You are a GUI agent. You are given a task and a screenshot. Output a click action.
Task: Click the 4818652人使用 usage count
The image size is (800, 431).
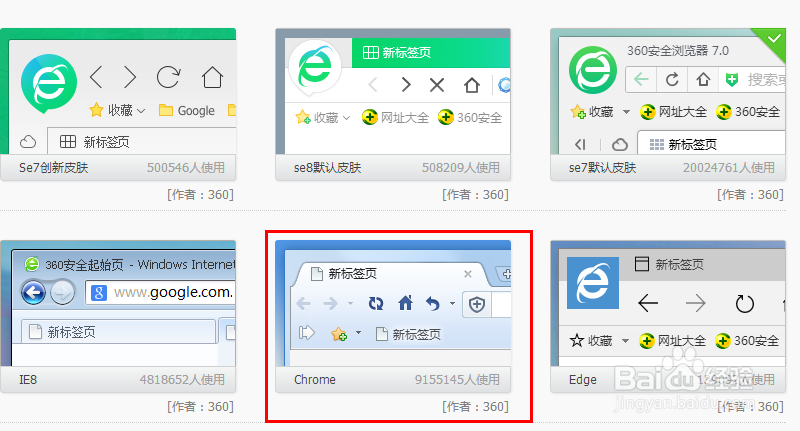click(182, 379)
